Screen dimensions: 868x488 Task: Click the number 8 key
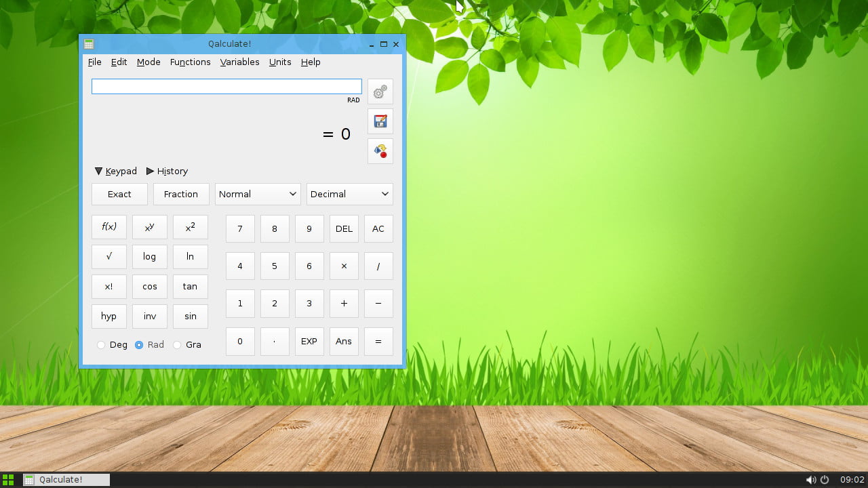click(275, 228)
